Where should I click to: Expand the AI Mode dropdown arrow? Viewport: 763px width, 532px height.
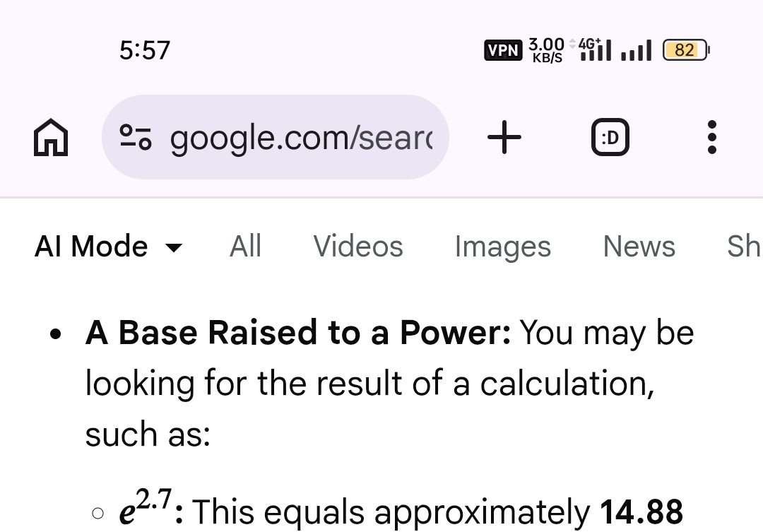tap(173, 248)
